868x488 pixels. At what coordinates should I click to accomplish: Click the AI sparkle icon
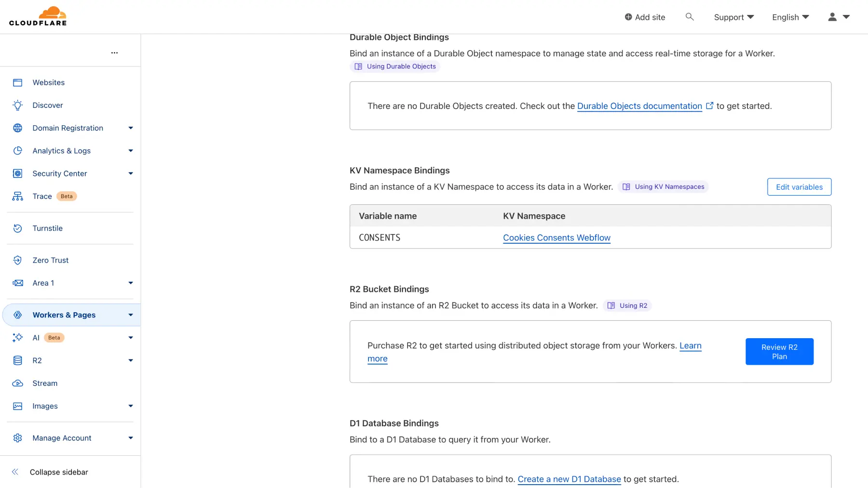coord(18,338)
